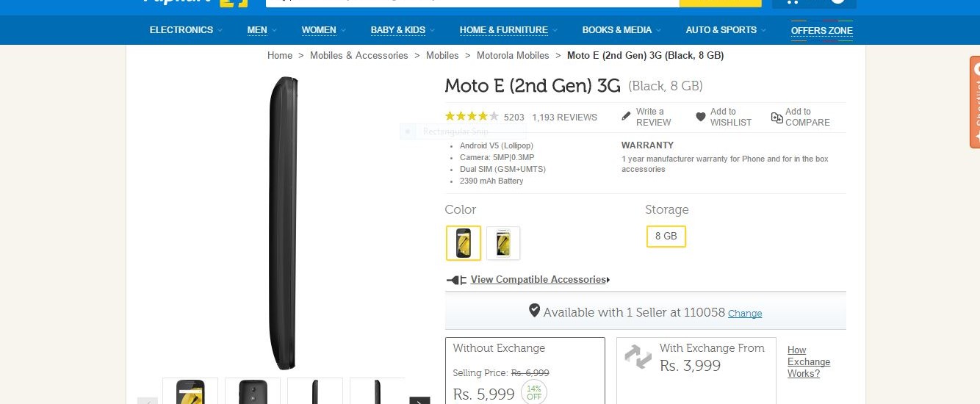Click the shopping cart icon in header
The image size is (980, 404).
(793, 1)
